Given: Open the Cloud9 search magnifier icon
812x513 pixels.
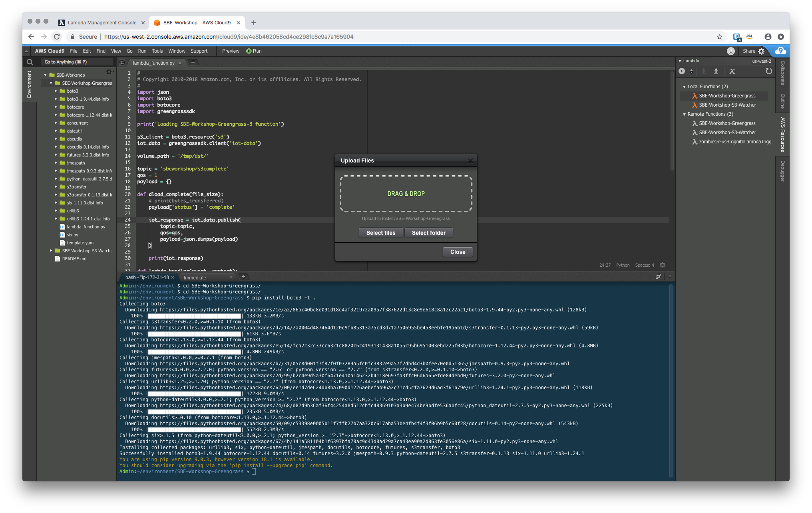Looking at the screenshot, I should click(30, 62).
